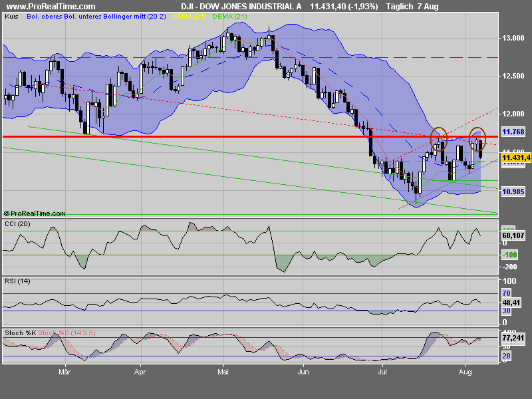Click the Stoch %K indicator label
The width and height of the screenshot is (532, 399).
pyautogui.click(x=21, y=333)
